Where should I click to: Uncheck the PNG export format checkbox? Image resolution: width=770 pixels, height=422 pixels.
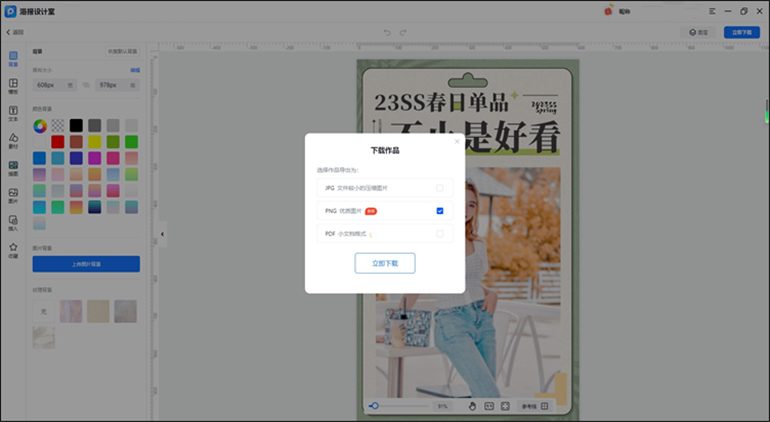pos(440,211)
